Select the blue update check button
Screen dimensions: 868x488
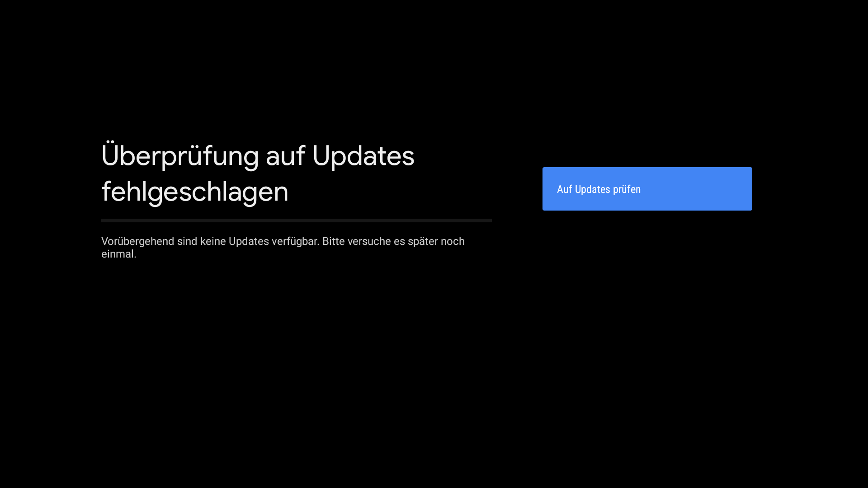[647, 189]
